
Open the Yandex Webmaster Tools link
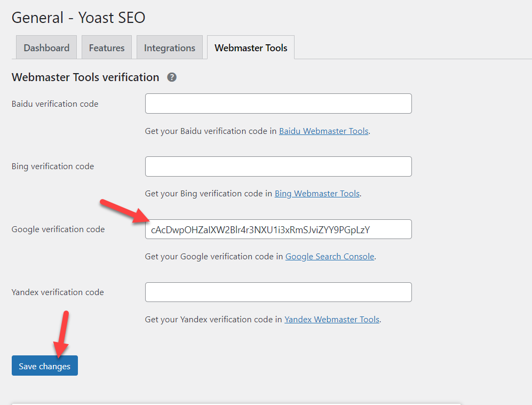pyautogui.click(x=332, y=319)
